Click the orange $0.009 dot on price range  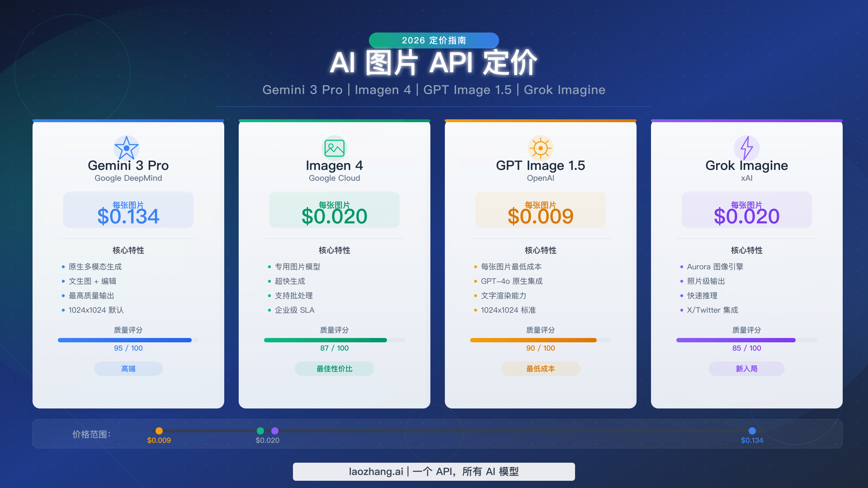(159, 431)
